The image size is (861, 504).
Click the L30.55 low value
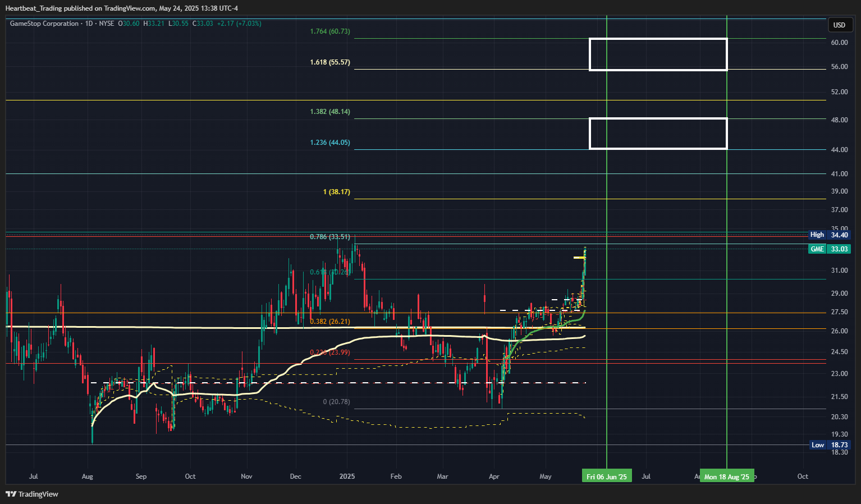[178, 24]
